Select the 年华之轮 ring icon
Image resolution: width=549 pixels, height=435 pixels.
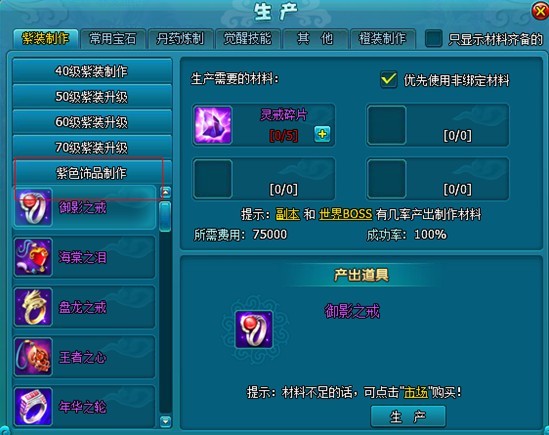coord(33,406)
